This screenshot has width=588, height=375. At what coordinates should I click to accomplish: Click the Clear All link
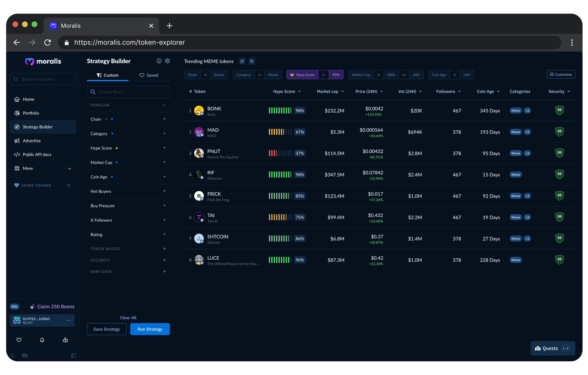tap(128, 318)
